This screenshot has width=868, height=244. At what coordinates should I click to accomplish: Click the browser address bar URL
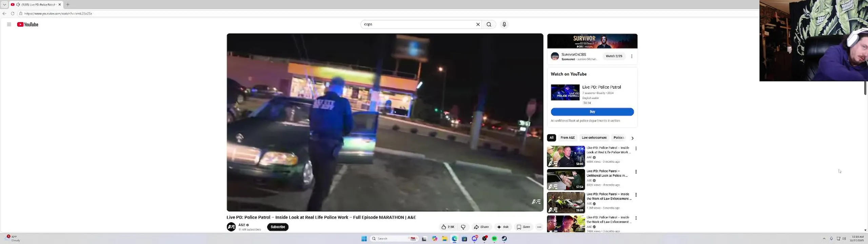(x=58, y=14)
